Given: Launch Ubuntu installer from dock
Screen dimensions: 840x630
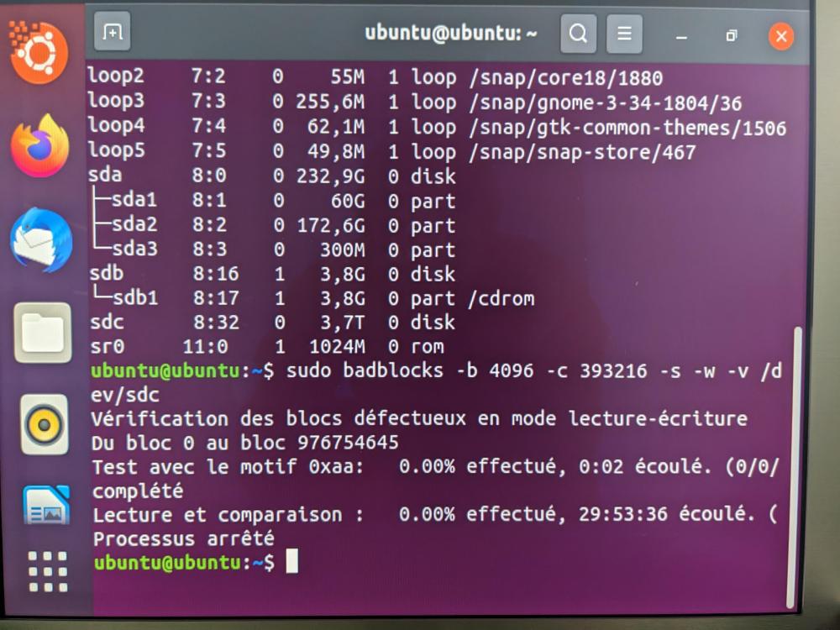Looking at the screenshot, I should 39,52.
